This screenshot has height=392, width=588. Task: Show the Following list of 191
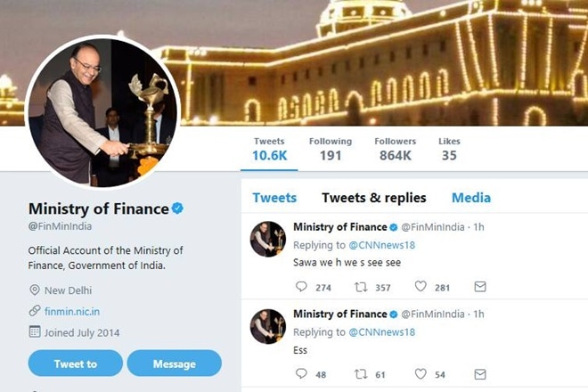[330, 149]
